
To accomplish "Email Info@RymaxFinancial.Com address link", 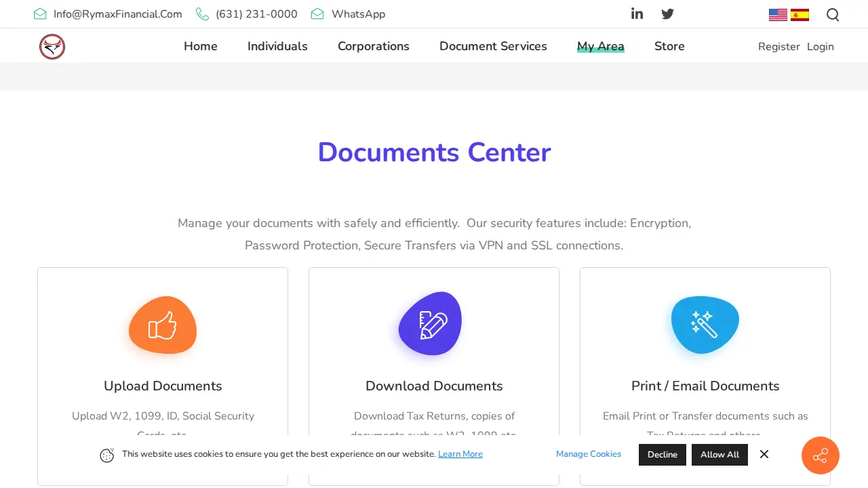I will pyautogui.click(x=118, y=14).
